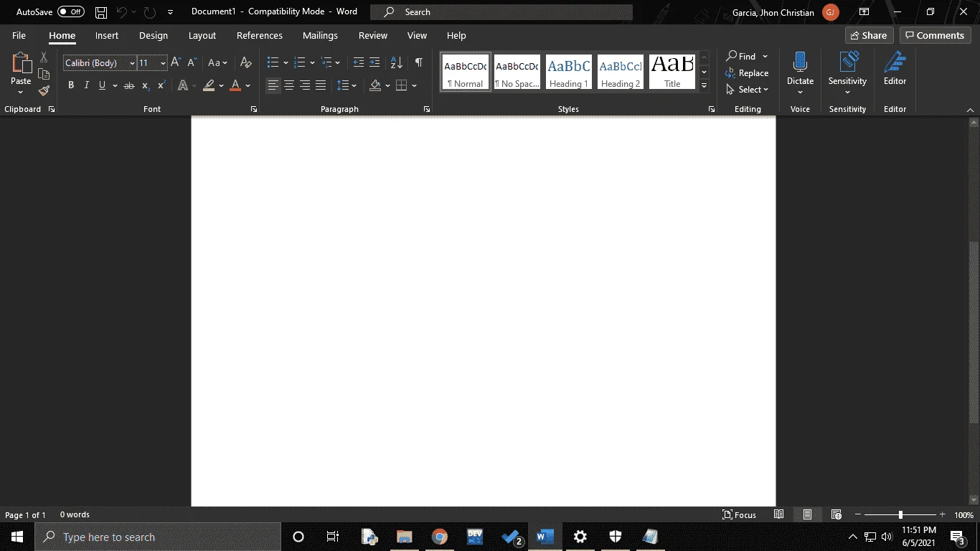Screen dimensions: 980x551
Task: Apply the Title style
Action: point(672,72)
